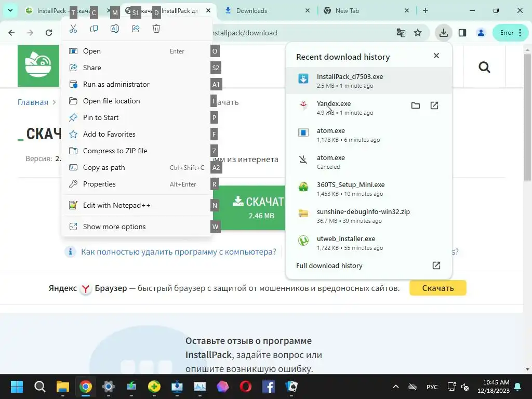Expand Show more options
Viewport: 532px width, 399px height.
tap(137, 227)
